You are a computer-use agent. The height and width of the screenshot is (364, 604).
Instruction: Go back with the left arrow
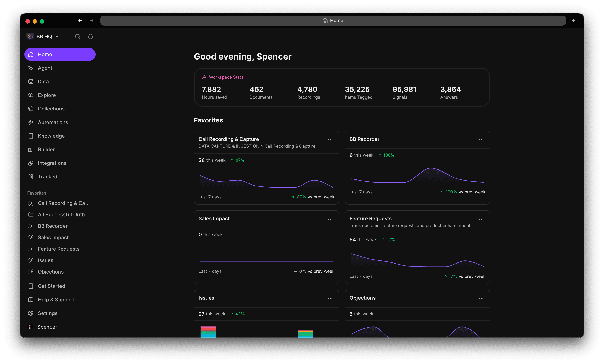click(x=80, y=21)
